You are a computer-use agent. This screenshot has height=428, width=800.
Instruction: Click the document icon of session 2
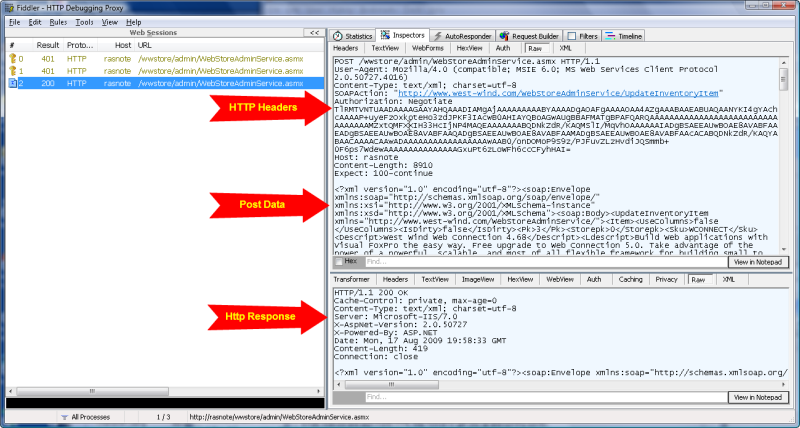point(11,83)
